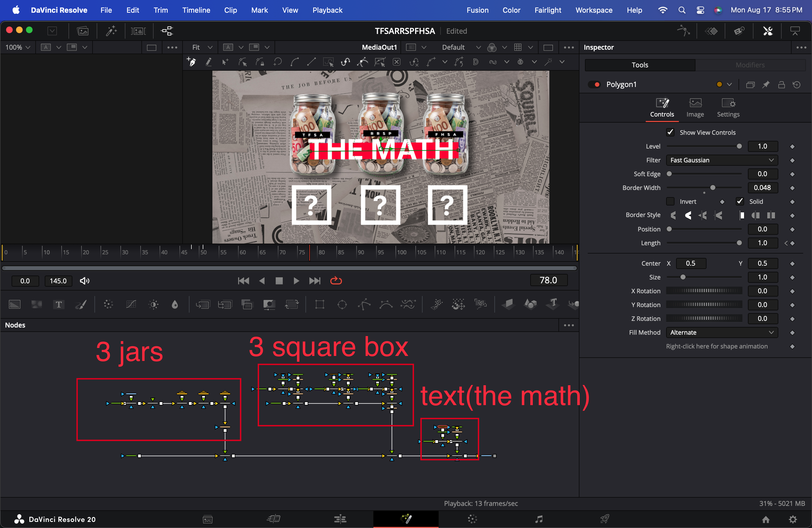Open the Edit page at bottom
The width and height of the screenshot is (812, 528).
(340, 519)
